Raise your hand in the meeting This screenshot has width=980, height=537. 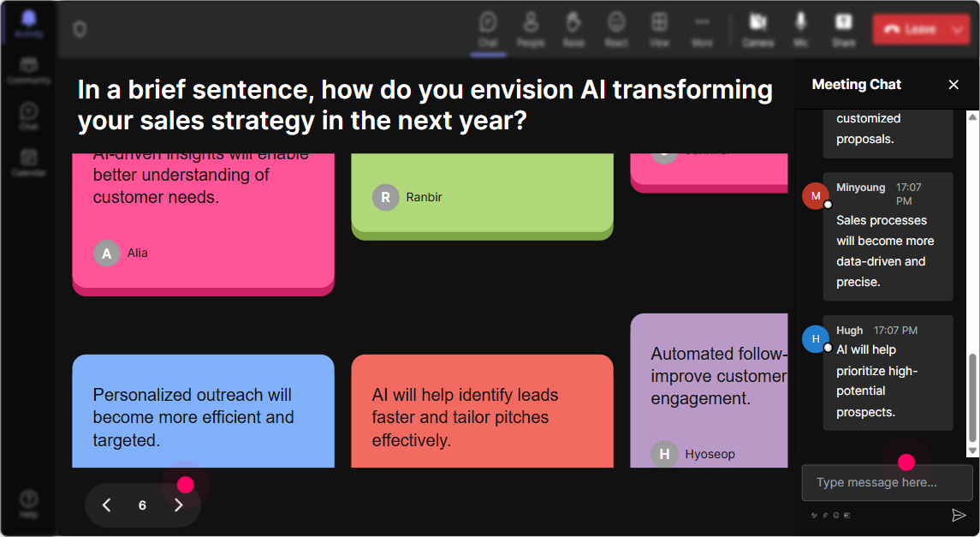(x=573, y=29)
